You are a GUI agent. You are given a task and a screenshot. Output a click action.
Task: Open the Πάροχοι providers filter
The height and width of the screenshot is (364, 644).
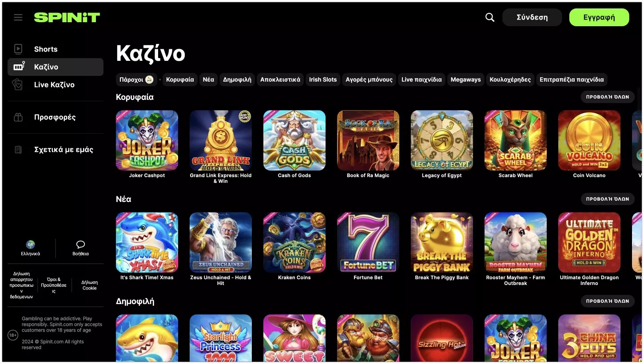[x=136, y=79]
